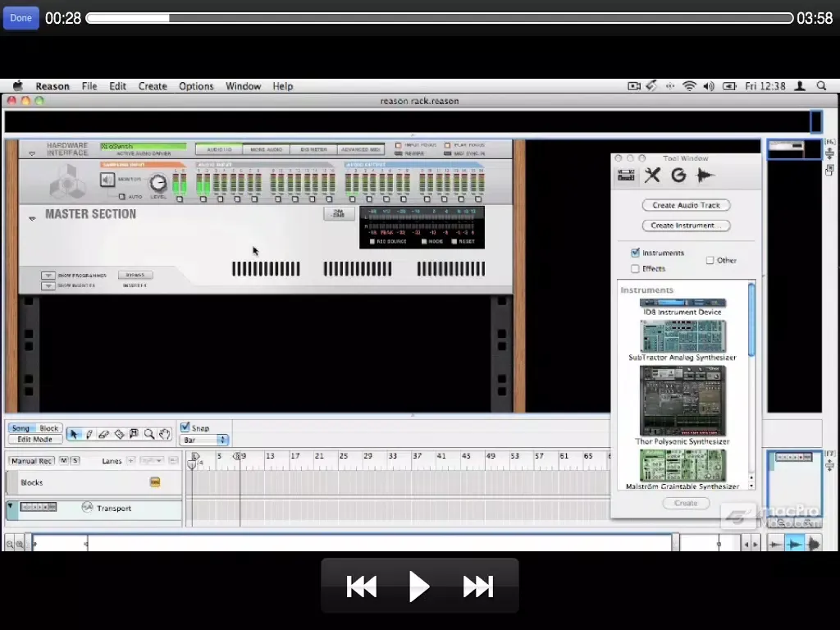Click the add lane plus button
This screenshot has height=630, width=840.
click(130, 461)
